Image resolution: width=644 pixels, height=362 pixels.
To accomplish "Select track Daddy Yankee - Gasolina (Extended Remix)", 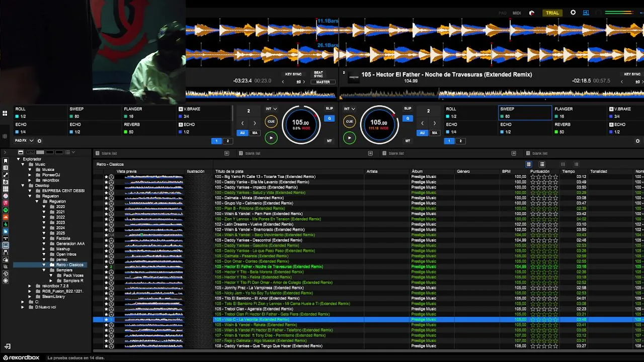I will tap(259, 245).
